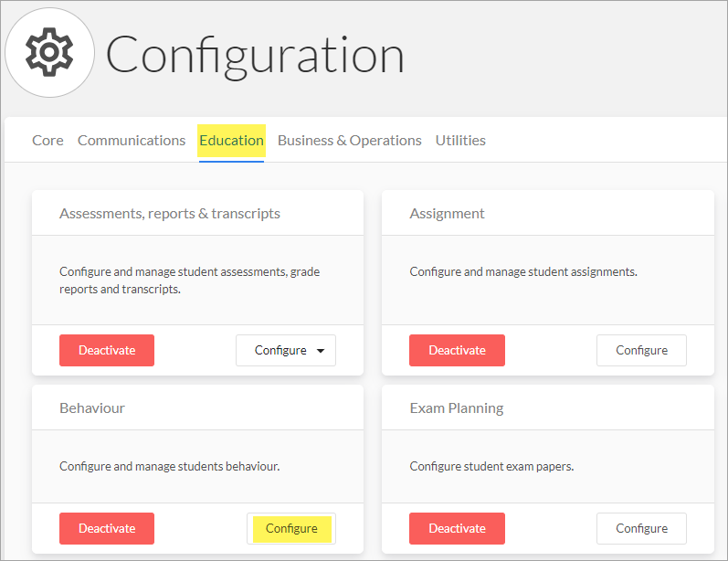
Task: Click the Configuration gear icon
Action: point(49,52)
